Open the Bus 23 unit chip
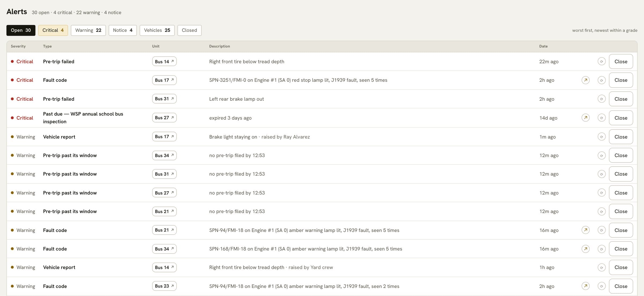The height and width of the screenshot is (296, 644). pyautogui.click(x=164, y=286)
